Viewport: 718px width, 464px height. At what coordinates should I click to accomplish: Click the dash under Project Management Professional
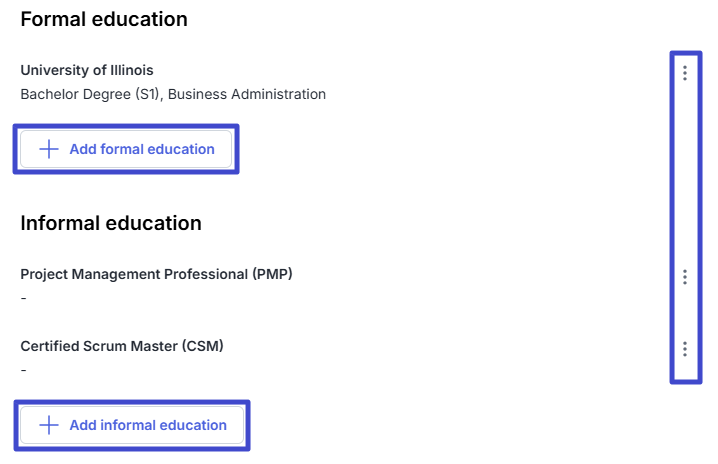coord(24,298)
